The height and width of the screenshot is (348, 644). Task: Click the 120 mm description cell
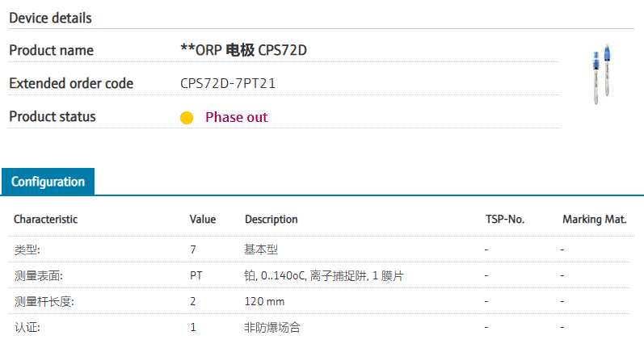click(x=264, y=301)
